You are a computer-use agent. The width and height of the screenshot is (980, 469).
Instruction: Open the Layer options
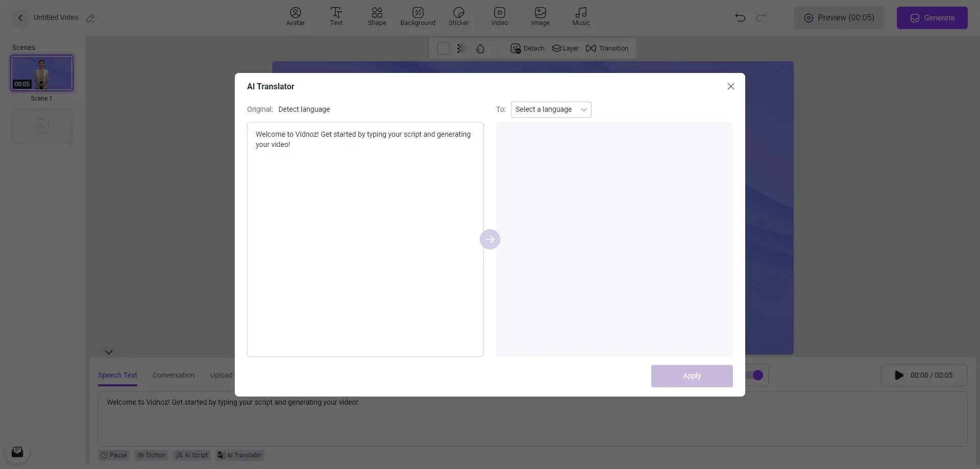click(565, 48)
